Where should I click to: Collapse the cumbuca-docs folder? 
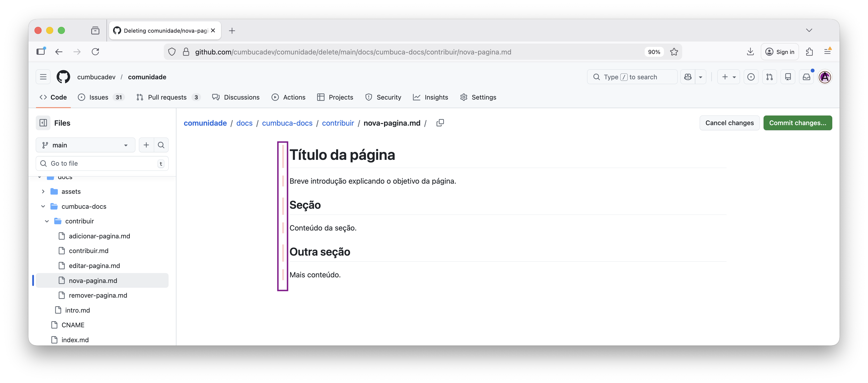(x=43, y=206)
